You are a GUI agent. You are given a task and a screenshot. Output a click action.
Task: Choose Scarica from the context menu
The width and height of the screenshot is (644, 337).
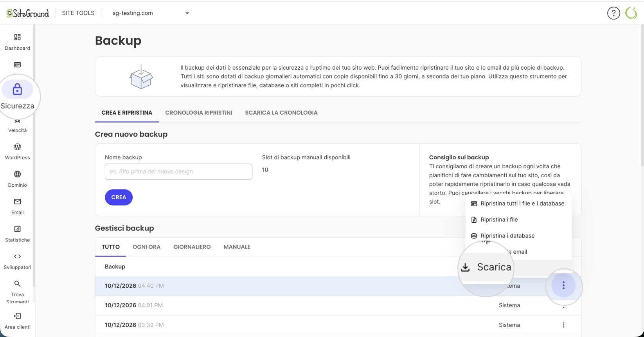[487, 267]
